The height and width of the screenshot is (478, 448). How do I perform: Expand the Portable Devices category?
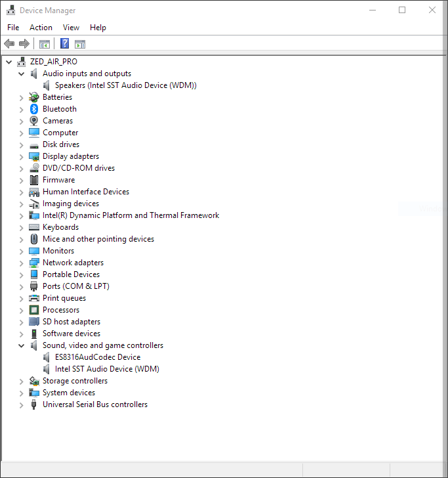[x=22, y=275]
